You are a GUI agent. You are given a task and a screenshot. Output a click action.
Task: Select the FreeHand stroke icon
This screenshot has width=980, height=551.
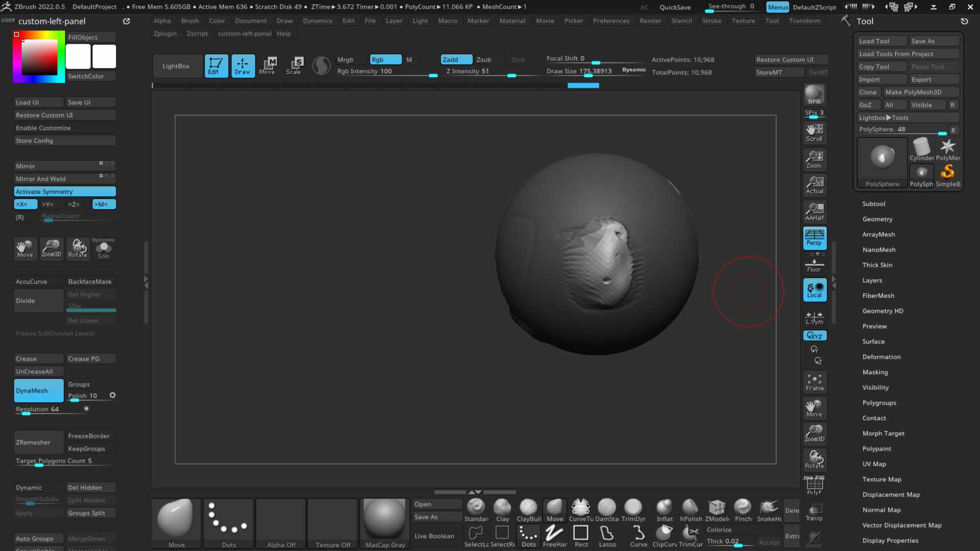click(x=555, y=537)
